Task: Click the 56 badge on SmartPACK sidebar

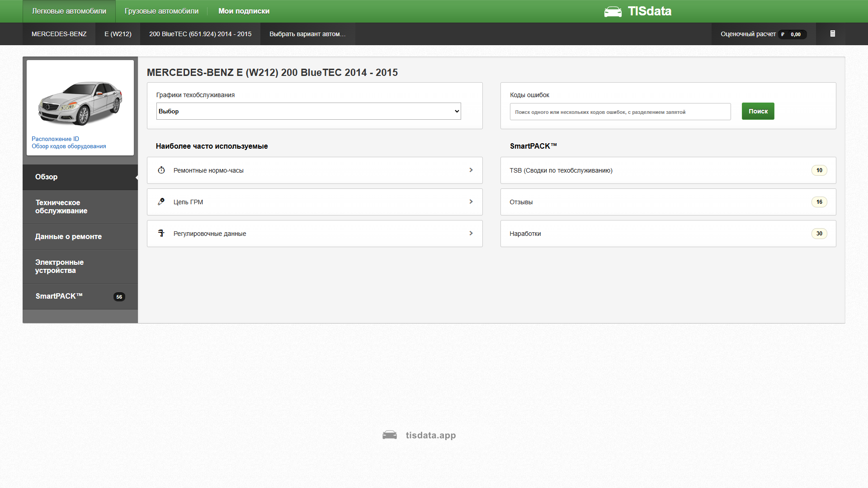Action: point(119,297)
